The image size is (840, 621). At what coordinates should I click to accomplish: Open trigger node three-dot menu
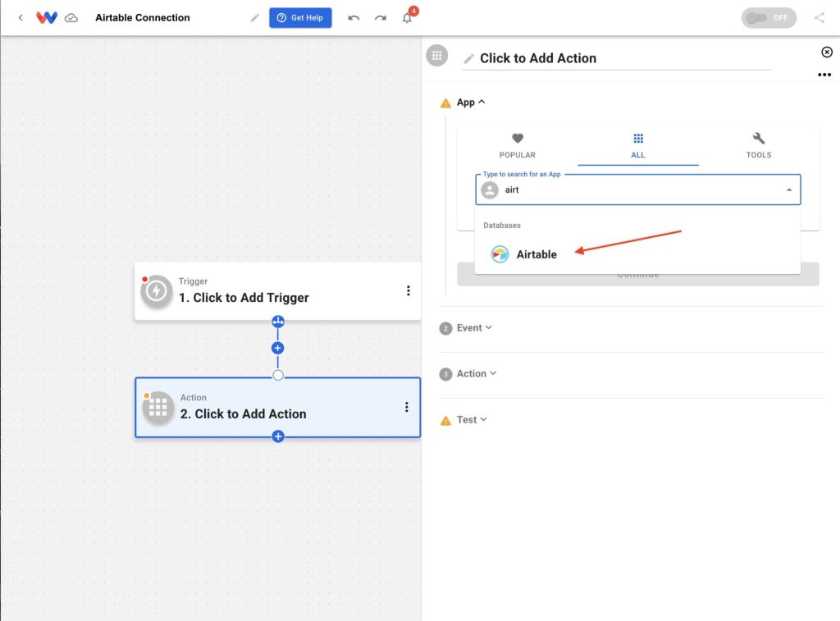click(x=409, y=291)
